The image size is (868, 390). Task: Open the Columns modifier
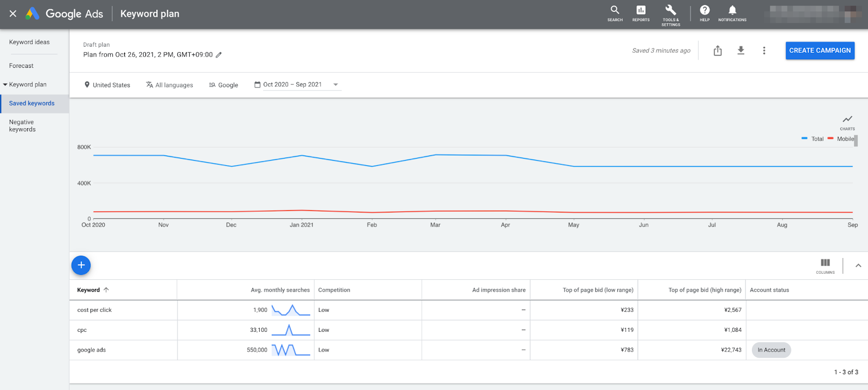pos(825,266)
